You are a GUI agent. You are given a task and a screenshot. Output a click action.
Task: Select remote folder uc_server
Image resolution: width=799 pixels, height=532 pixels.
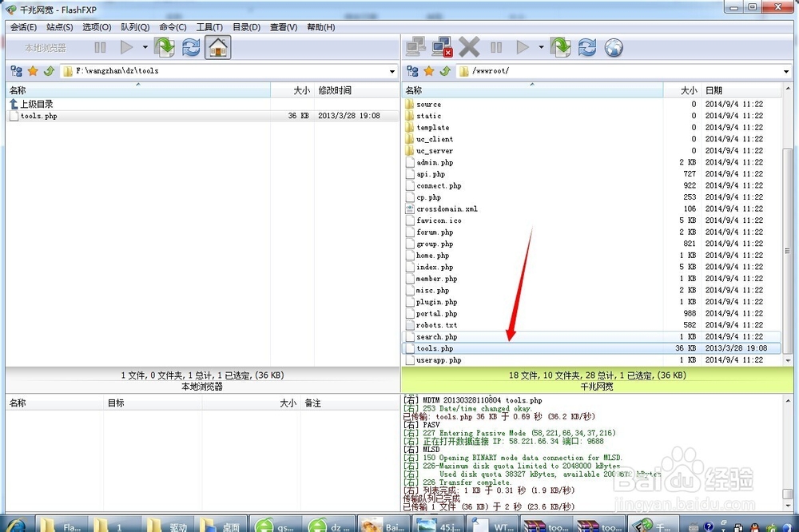tap(591, 151)
